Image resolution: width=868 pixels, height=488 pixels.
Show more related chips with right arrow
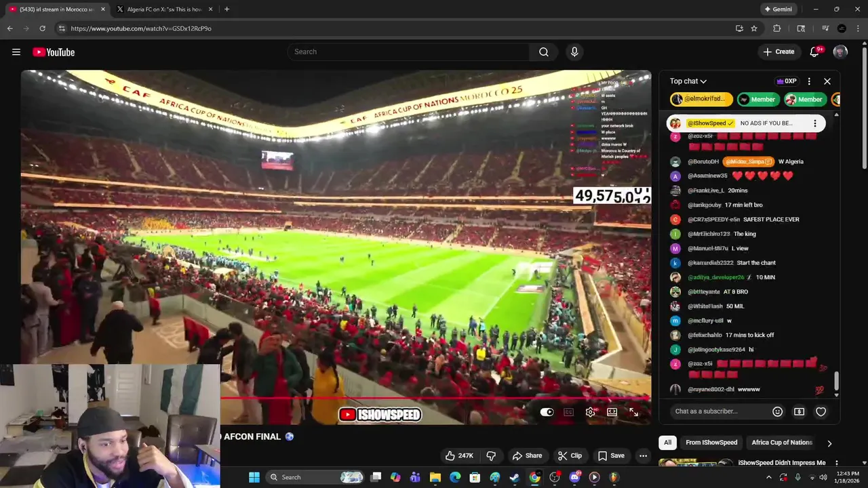click(x=829, y=443)
